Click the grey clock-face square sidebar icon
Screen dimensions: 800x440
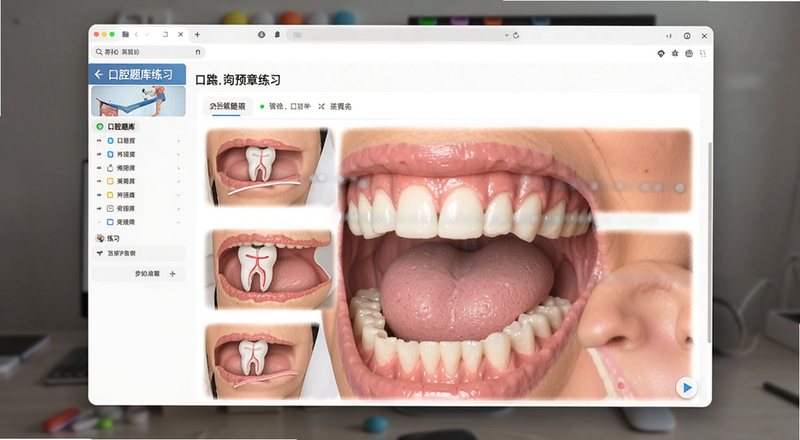pos(110,208)
